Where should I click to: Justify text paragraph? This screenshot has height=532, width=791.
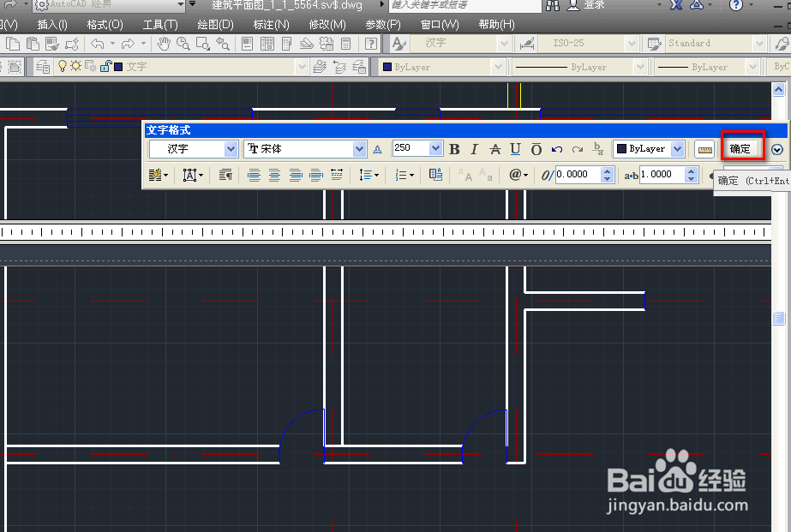tap(315, 175)
